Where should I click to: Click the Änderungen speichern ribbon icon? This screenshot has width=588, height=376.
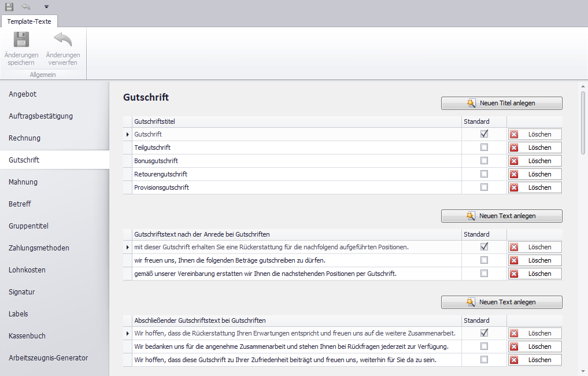click(x=21, y=40)
